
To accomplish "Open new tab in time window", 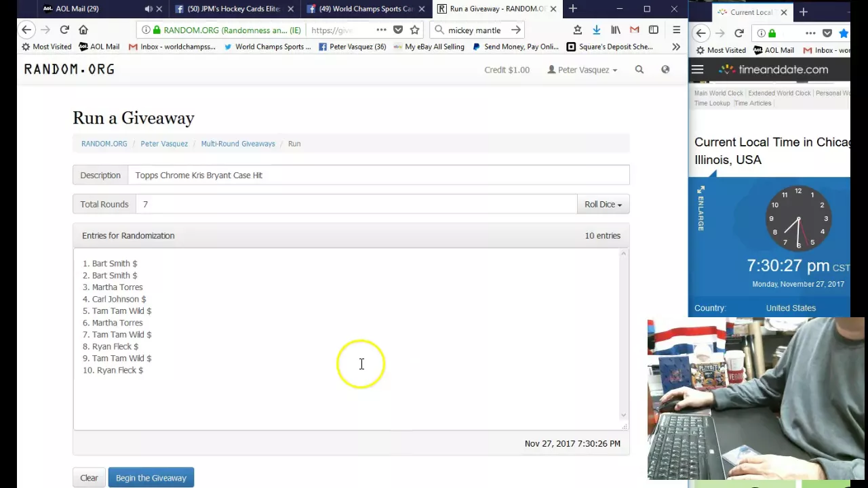I will coord(804,12).
